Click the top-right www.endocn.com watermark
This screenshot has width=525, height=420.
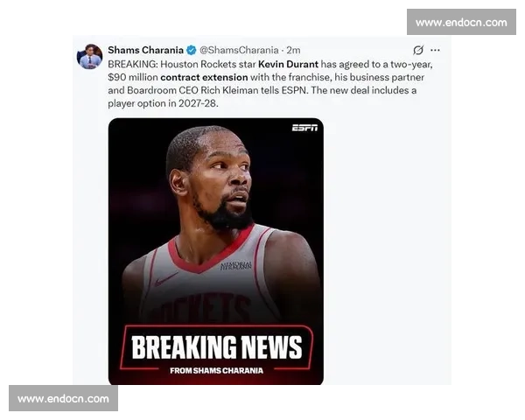coord(461,22)
